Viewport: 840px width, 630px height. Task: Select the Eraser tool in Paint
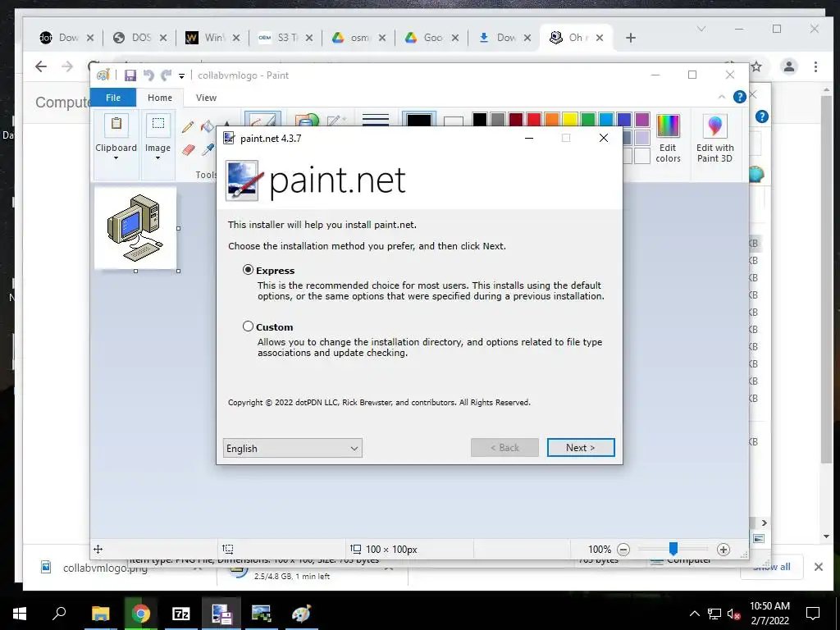[188, 149]
